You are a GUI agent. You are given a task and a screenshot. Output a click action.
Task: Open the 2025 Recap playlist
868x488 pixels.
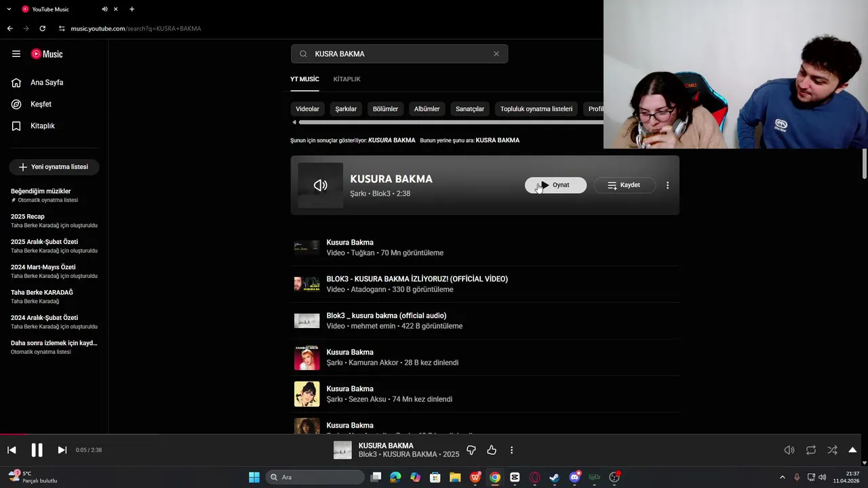54,221
